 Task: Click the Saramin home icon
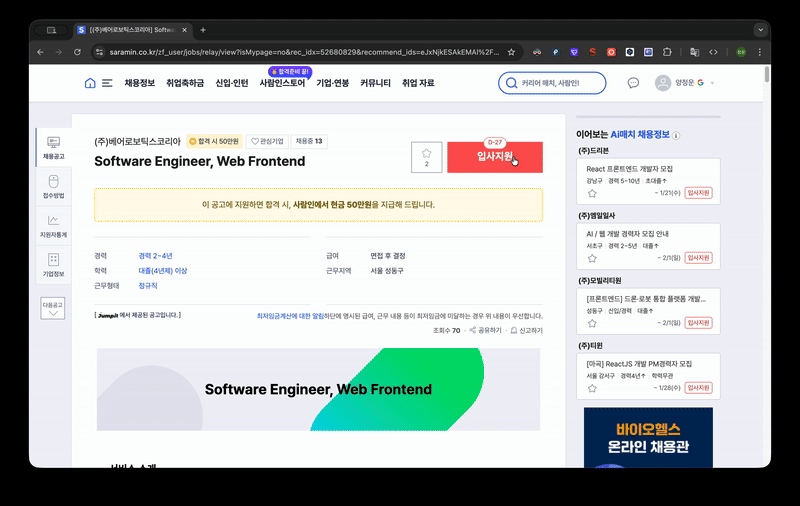[x=90, y=83]
